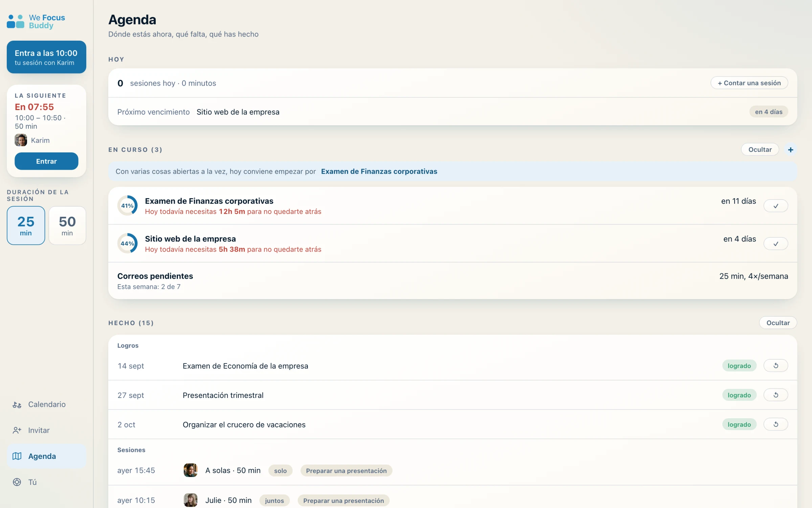The height and width of the screenshot is (508, 812).
Task: Click logrado badge for Presentación trimestral
Action: 739,395
